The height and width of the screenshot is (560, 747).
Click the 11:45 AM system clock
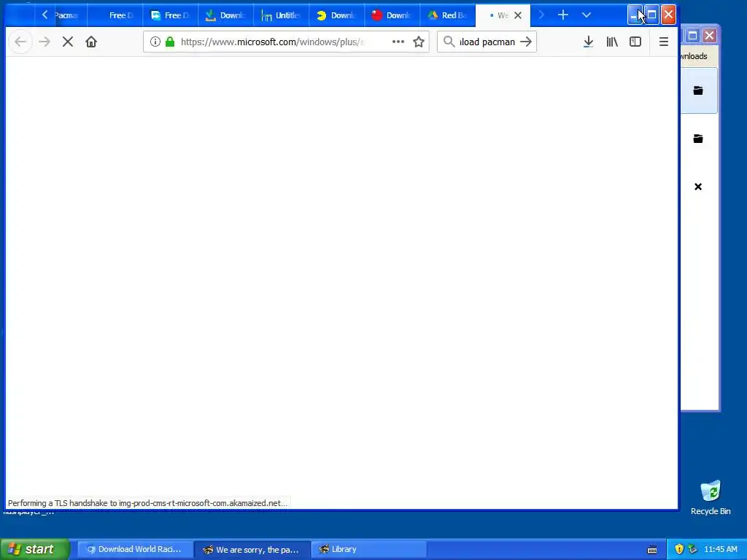tap(720, 550)
